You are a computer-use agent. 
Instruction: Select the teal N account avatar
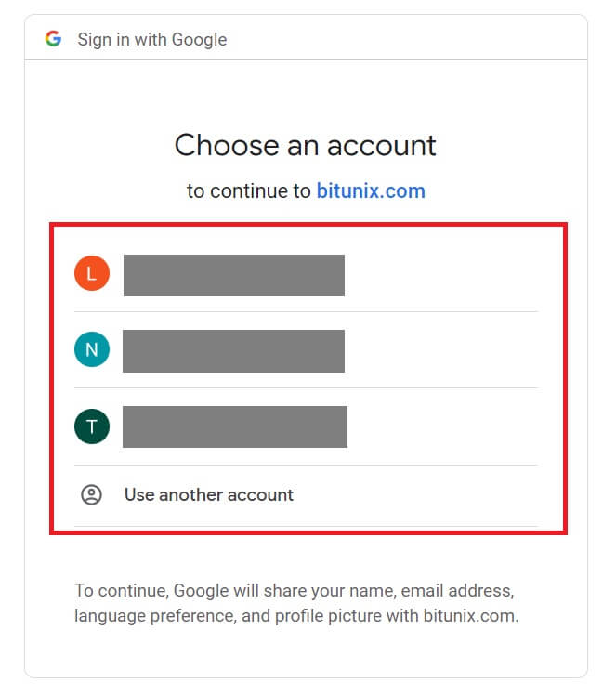point(91,350)
